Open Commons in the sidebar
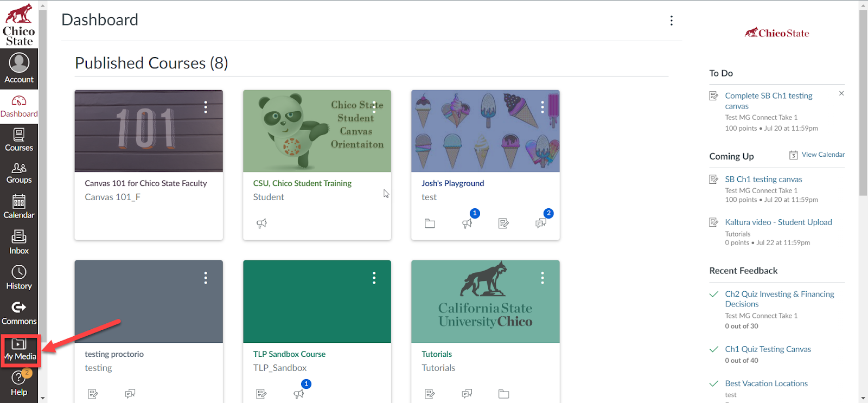This screenshot has width=868, height=403. tap(19, 313)
